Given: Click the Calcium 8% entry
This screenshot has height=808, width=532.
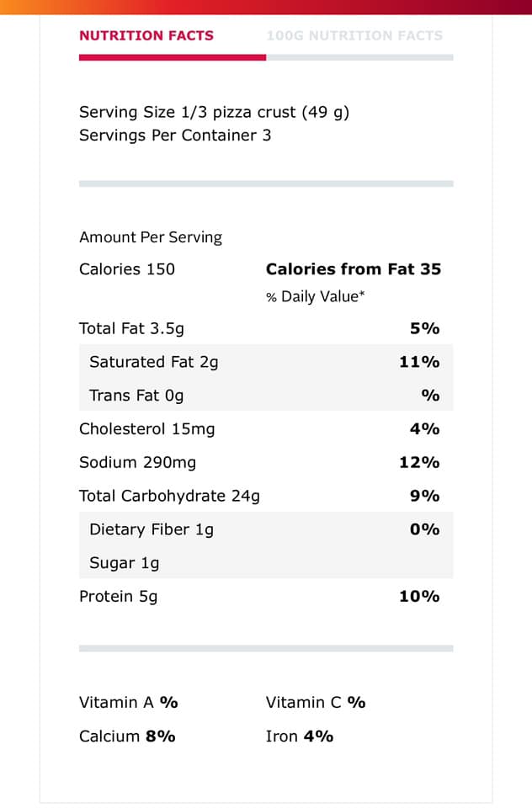Looking at the screenshot, I should click(x=127, y=736).
